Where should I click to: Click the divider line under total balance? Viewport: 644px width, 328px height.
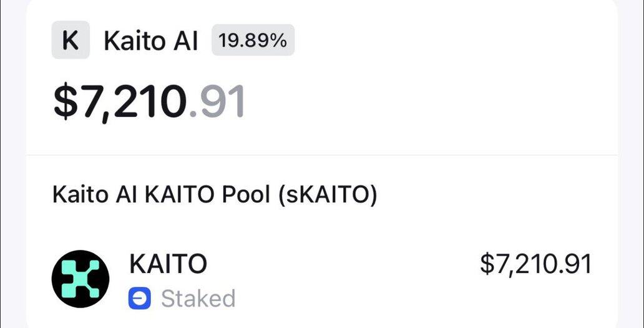tap(322, 156)
